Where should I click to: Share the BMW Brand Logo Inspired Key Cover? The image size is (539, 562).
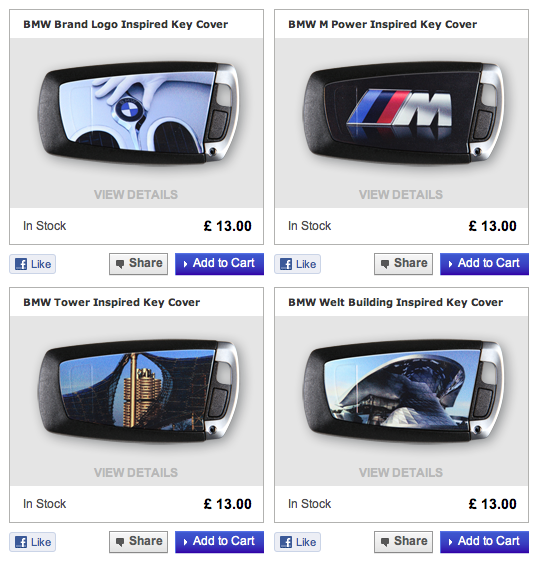[138, 264]
